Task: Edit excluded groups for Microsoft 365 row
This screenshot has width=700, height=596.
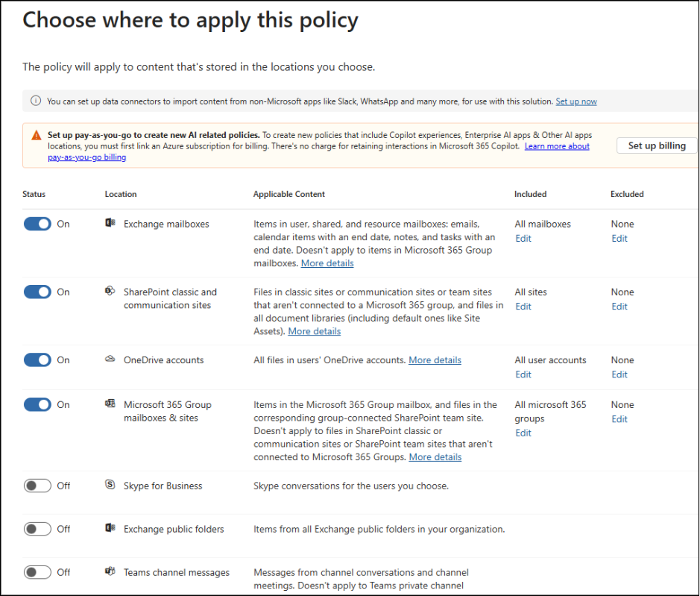Action: (x=619, y=419)
